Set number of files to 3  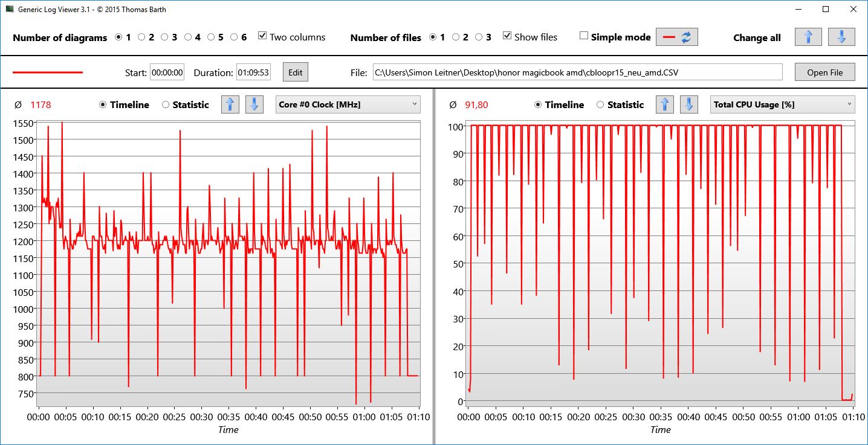[479, 37]
